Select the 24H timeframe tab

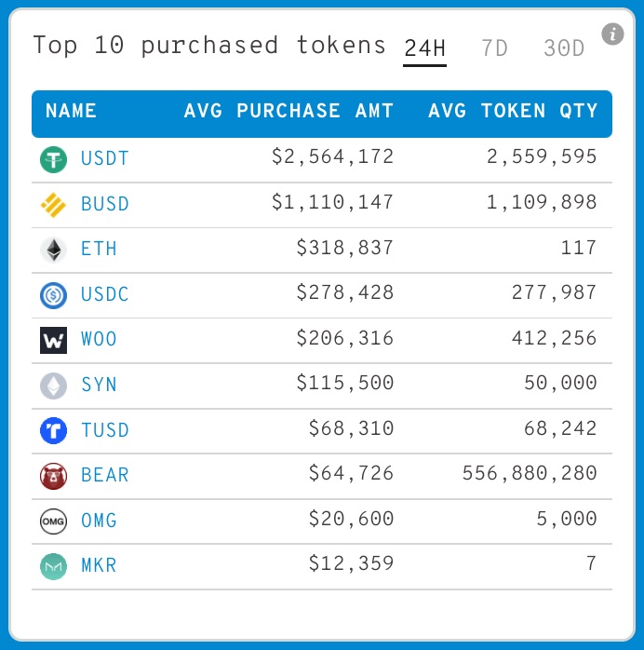click(424, 48)
